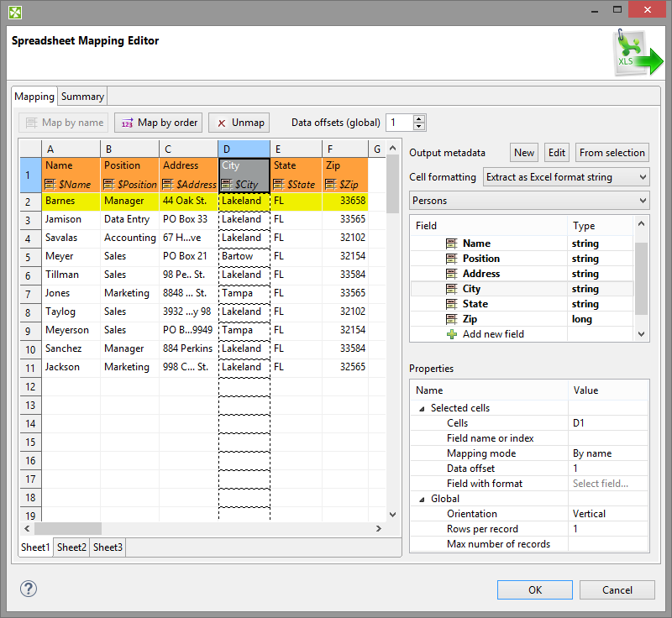Select the Address field icon in metadata
The image size is (672, 618).
pos(452,274)
